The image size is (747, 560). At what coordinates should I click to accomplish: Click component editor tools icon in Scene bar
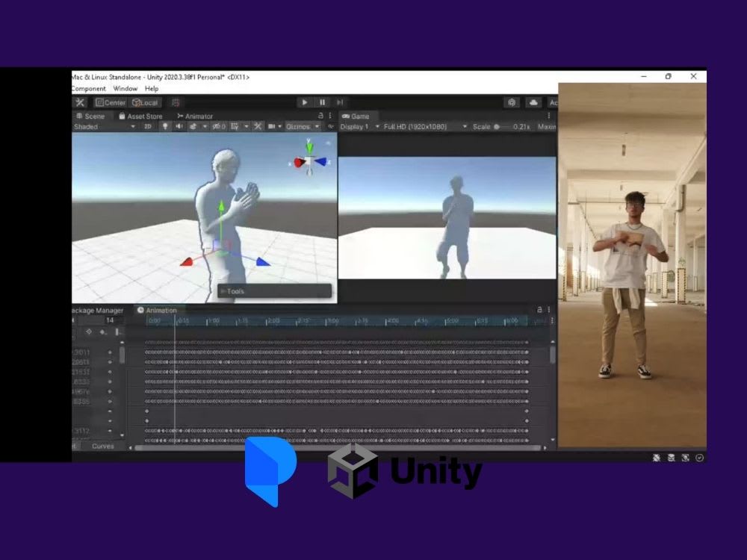pyautogui.click(x=258, y=127)
